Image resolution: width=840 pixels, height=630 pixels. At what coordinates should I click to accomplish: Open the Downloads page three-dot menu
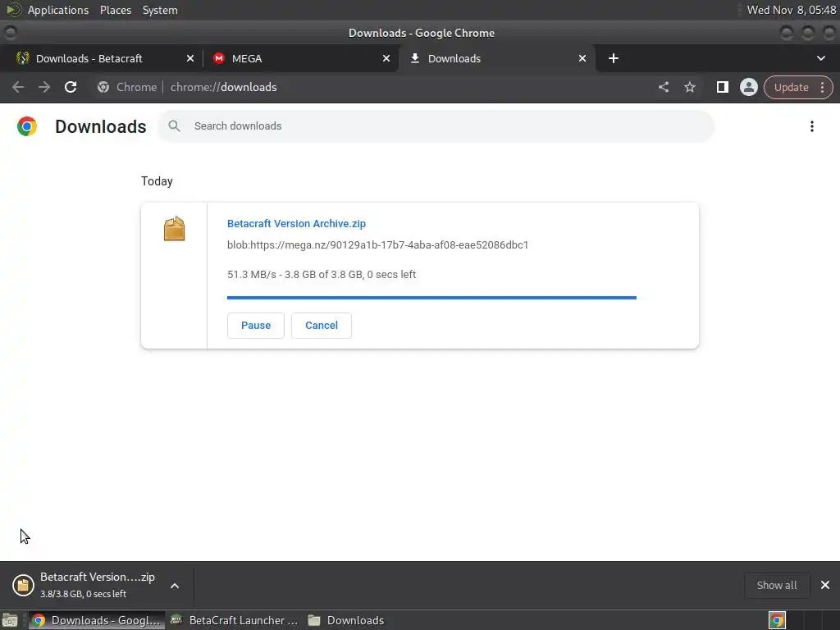[x=812, y=126]
